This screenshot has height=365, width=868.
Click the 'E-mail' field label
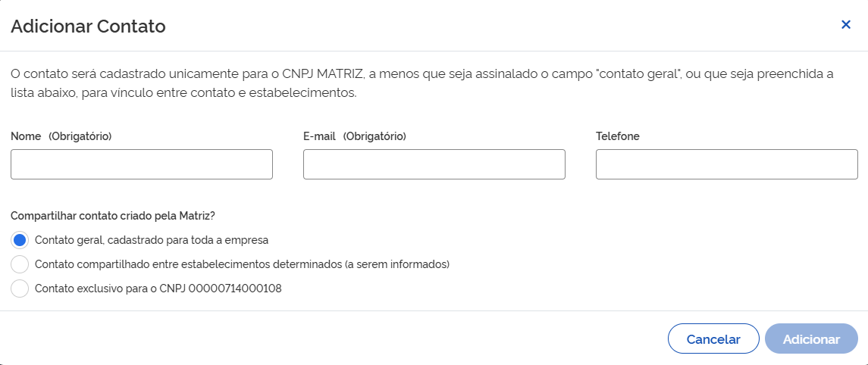[319, 136]
